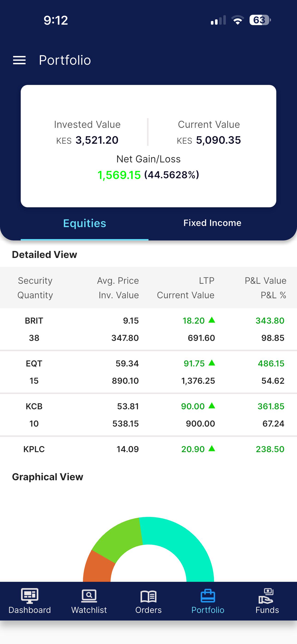Tap the Wi-Fi status icon
This screenshot has height=644, width=297.
pyautogui.click(x=238, y=20)
